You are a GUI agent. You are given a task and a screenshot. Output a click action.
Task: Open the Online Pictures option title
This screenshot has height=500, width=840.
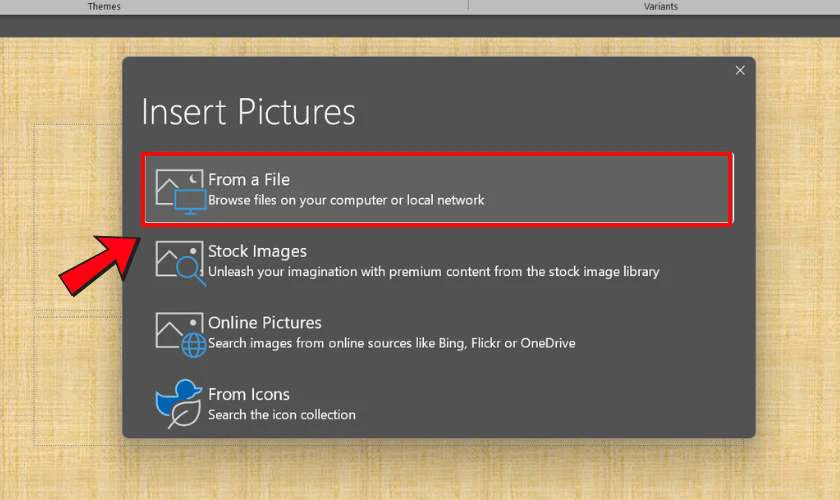pyautogui.click(x=265, y=323)
